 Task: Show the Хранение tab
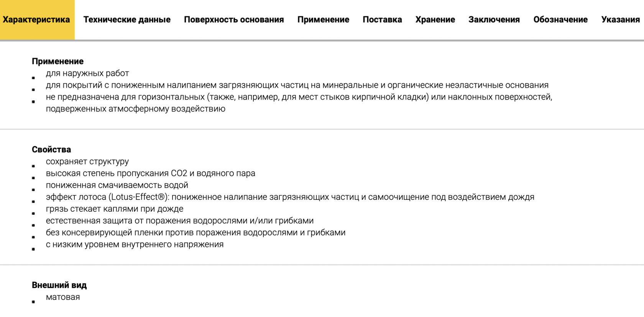tap(435, 20)
